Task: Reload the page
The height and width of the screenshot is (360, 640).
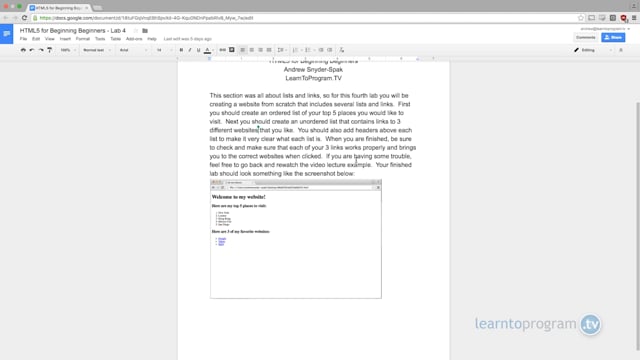Action: pos(24,18)
